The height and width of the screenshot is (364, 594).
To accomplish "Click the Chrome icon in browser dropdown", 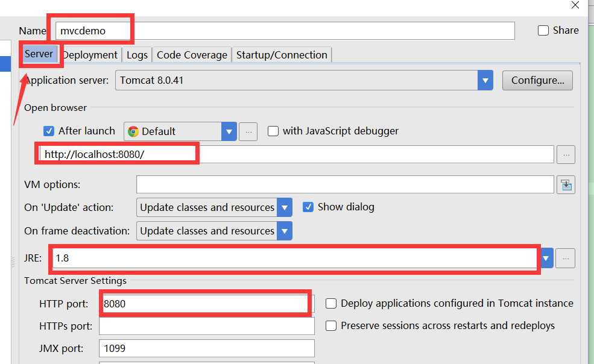I will (x=133, y=131).
